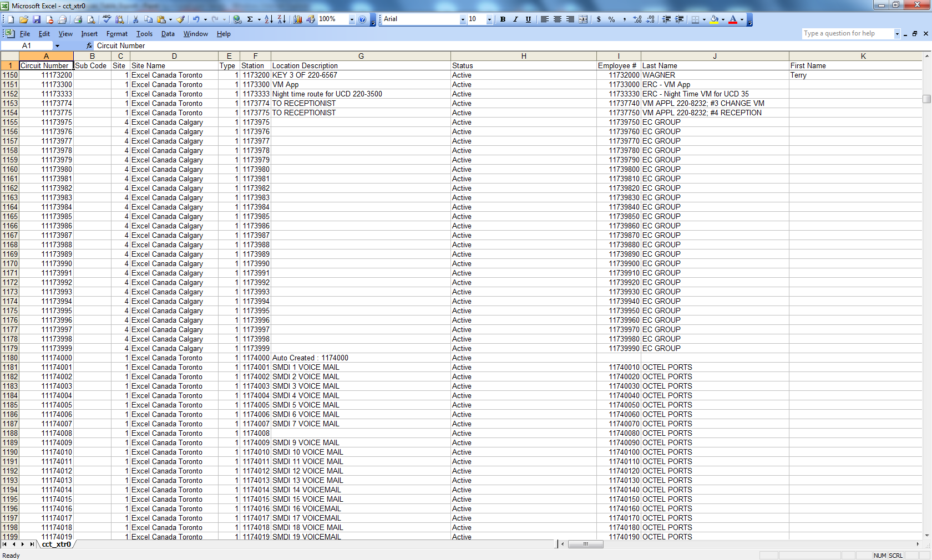Click the Merge and Center icon
Screen dimensions: 932x560
tap(583, 19)
